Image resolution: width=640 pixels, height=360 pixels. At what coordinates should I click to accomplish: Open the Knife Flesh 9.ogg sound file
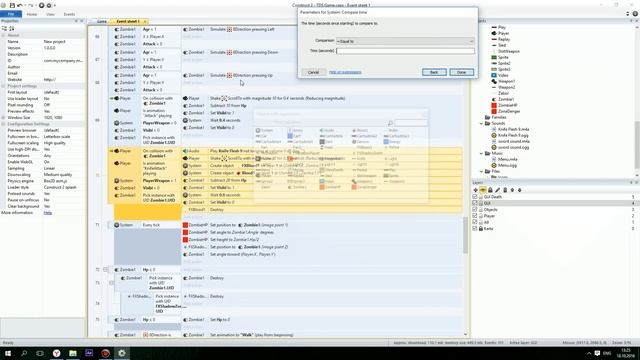pos(510,135)
